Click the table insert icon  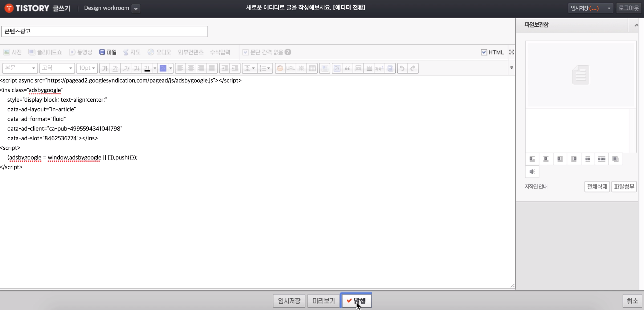[x=312, y=68]
